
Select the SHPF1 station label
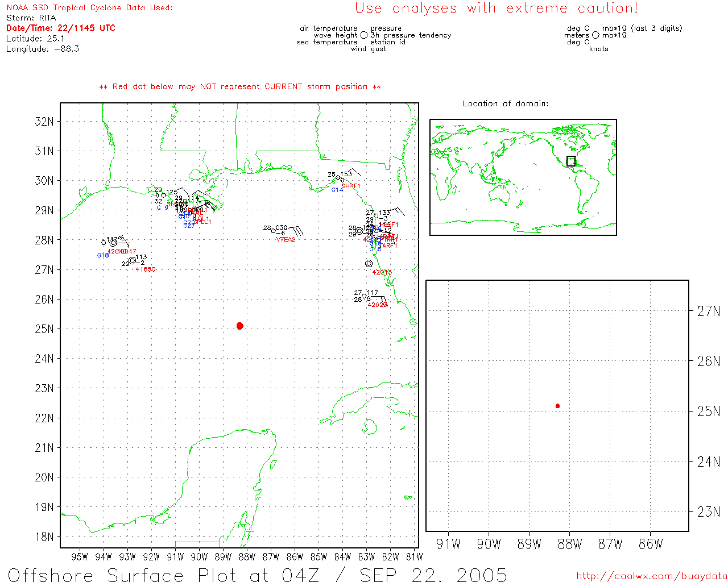(350, 186)
